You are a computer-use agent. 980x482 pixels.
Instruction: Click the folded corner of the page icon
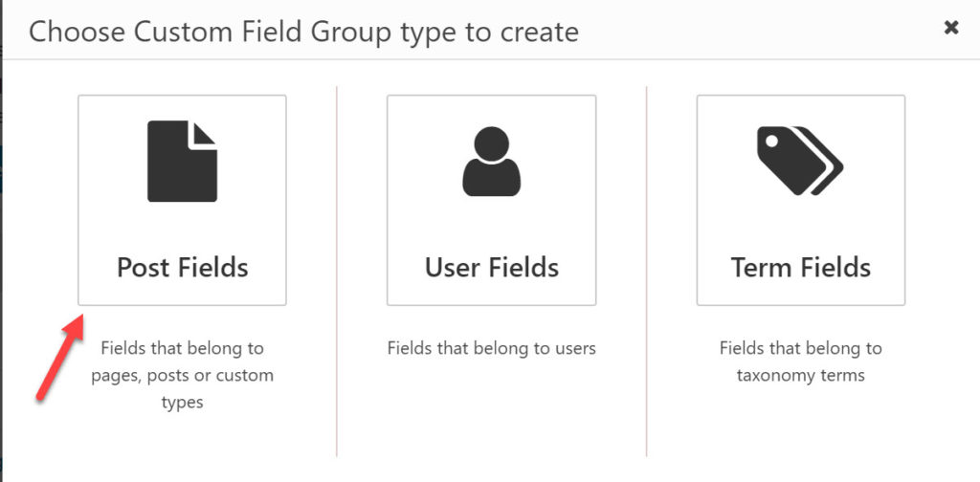[x=206, y=134]
